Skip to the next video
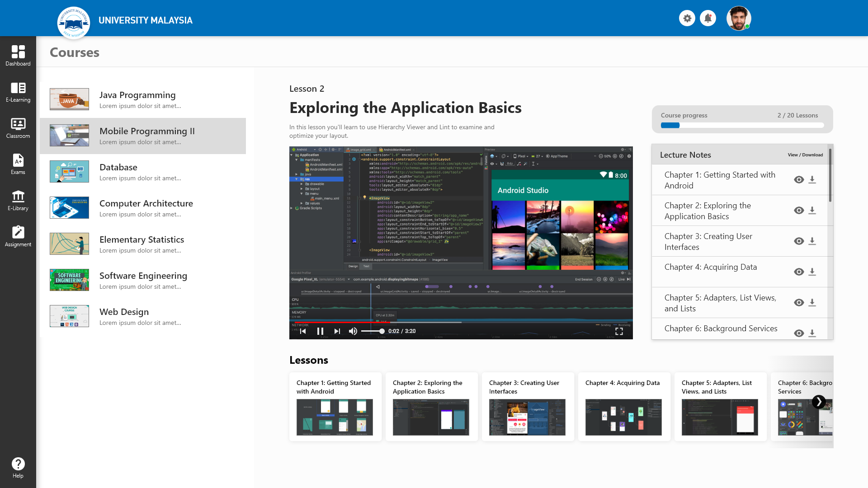This screenshot has height=488, width=868. tap(337, 331)
